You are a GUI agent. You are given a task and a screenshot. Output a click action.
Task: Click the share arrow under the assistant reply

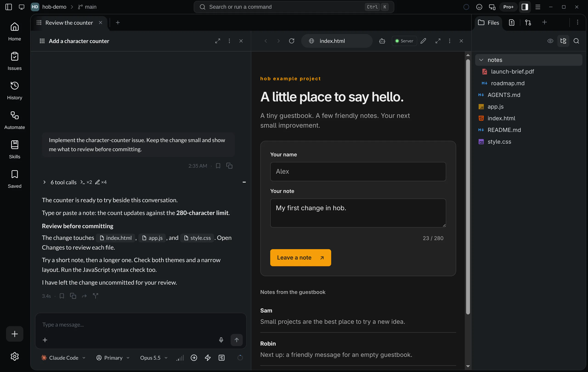tap(84, 296)
